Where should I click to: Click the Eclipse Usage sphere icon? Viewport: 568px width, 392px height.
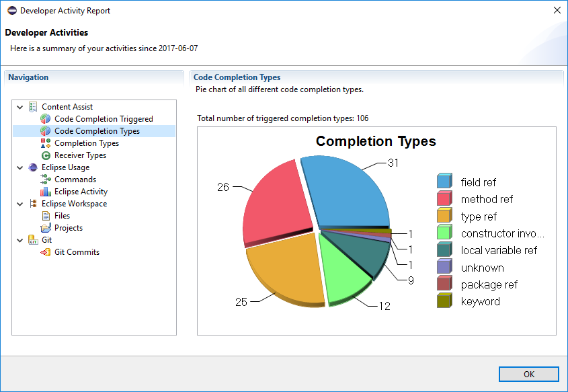click(33, 167)
